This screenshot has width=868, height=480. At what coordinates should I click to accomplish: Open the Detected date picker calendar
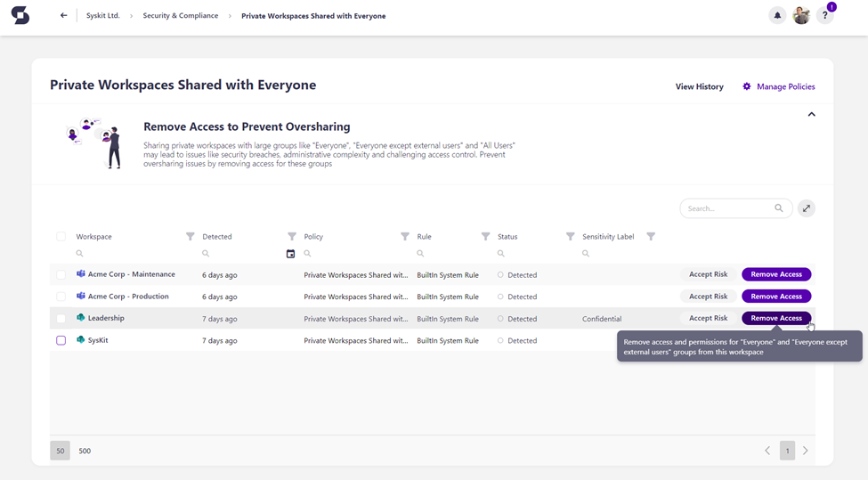click(290, 254)
